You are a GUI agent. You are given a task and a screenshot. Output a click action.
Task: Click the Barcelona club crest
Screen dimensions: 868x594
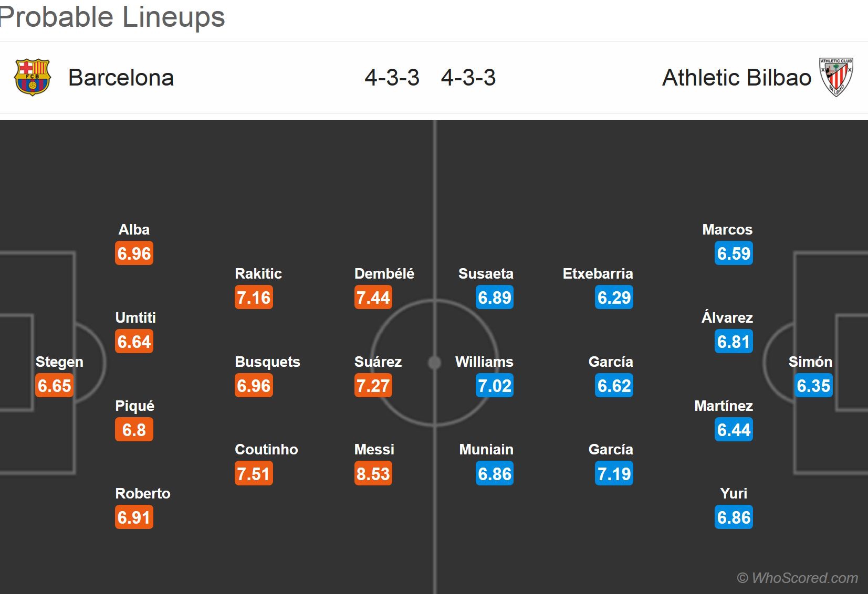(32, 77)
